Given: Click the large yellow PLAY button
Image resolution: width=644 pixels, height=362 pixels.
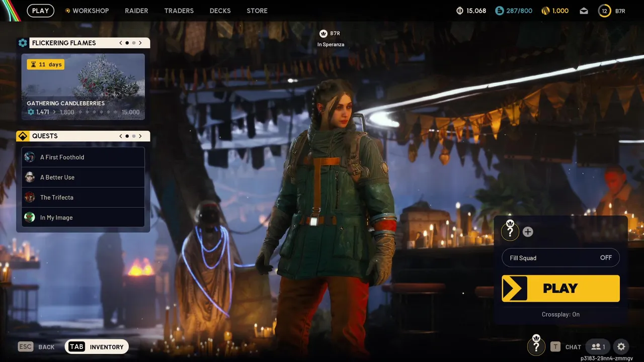Looking at the screenshot, I should click(x=560, y=288).
